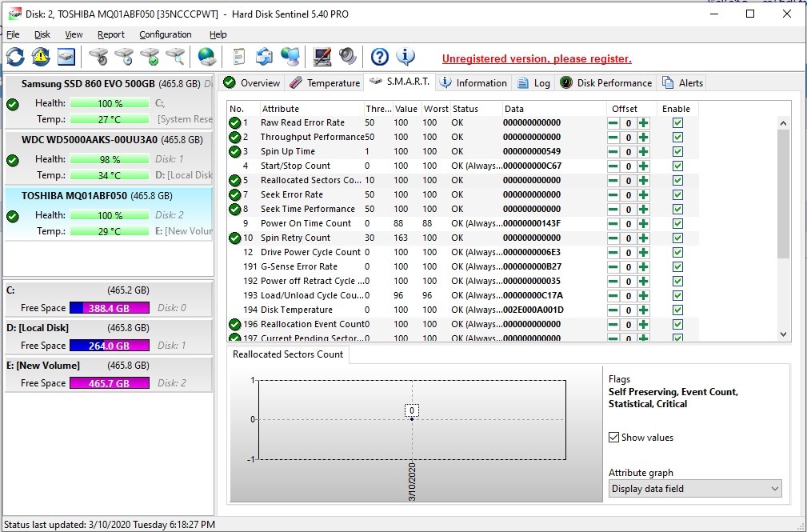This screenshot has height=532, width=807.
Task: Click the notepad report toolbar icon
Action: [239, 57]
